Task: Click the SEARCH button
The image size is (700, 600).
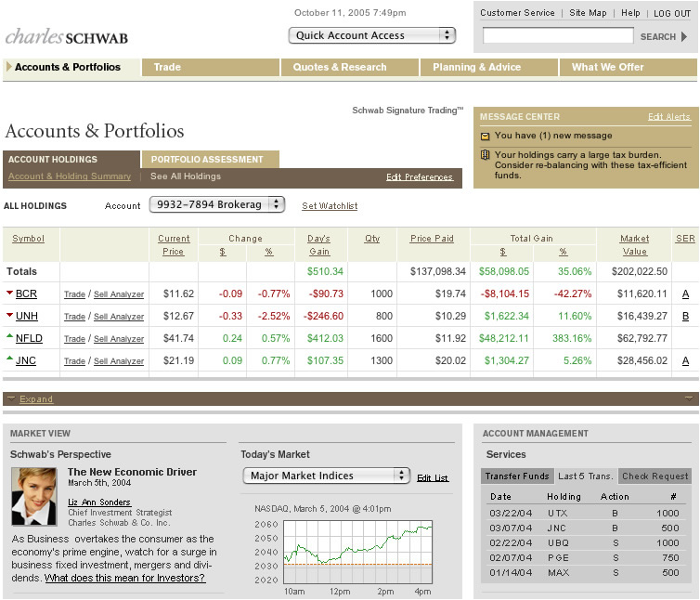Action: 664,36
